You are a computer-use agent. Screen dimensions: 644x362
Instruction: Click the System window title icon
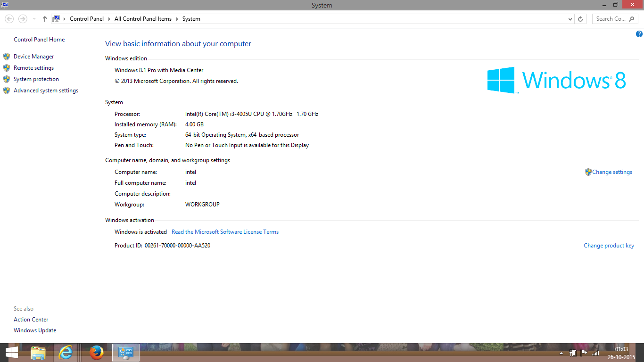(x=4, y=5)
